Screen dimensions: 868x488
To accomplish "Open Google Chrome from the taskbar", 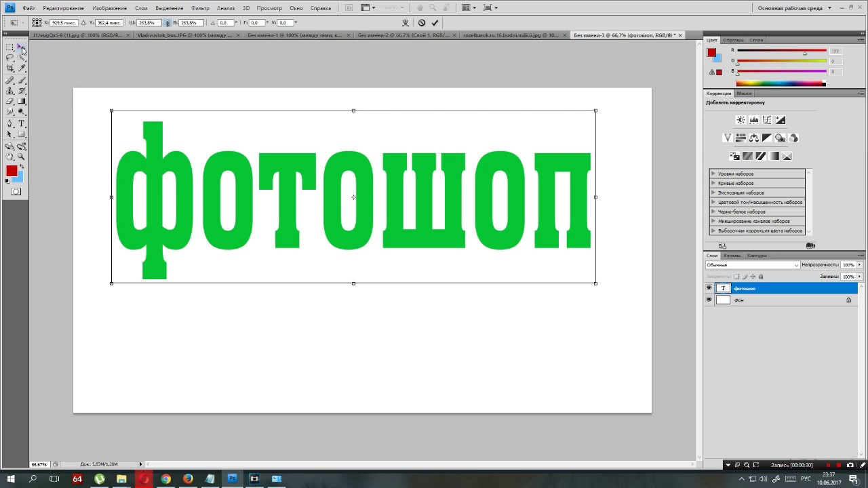I will 165,479.
